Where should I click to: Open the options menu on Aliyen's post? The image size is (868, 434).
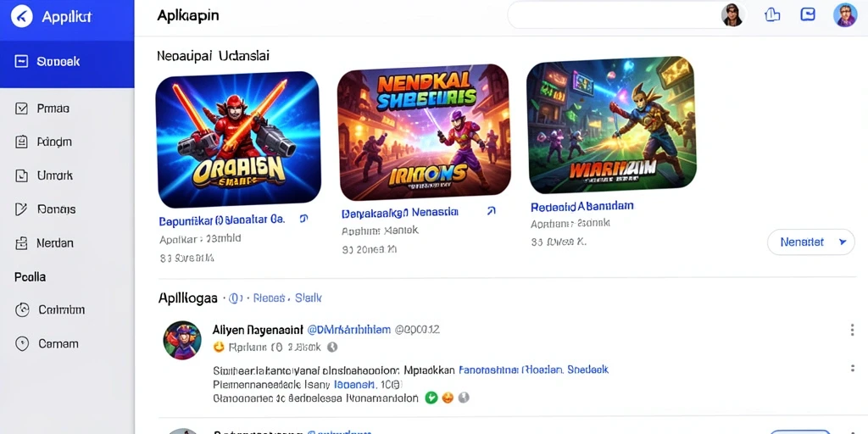(852, 331)
